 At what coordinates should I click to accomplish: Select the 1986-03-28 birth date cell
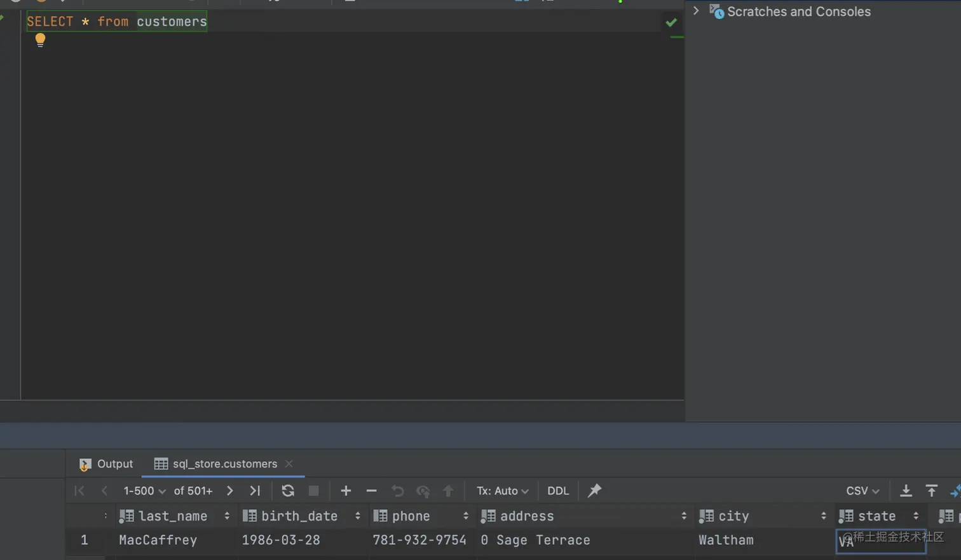(281, 540)
